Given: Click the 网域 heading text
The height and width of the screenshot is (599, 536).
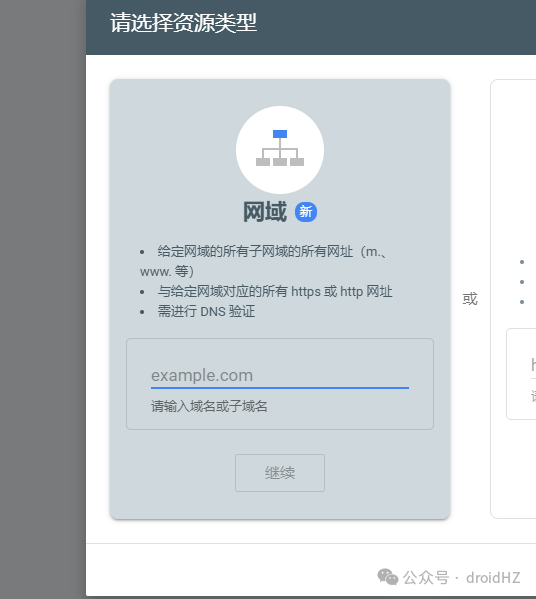Looking at the screenshot, I should [x=265, y=212].
